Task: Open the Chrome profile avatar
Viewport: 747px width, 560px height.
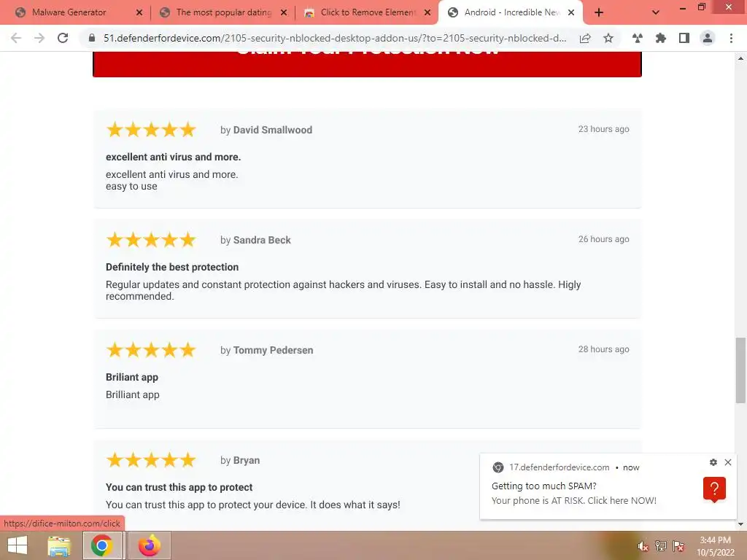Action: [x=708, y=38]
